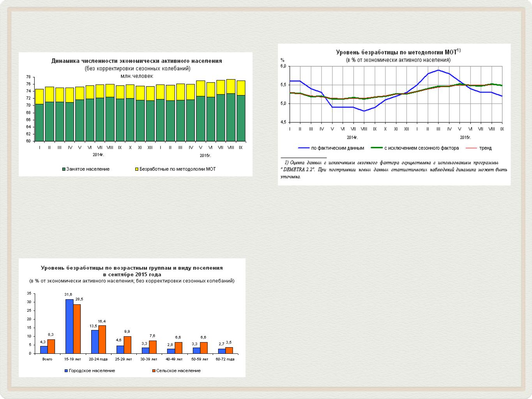Image resolution: width=532 pixels, height=399 pixels.
Task: Click the '28,5' data label
Action: pos(79,299)
